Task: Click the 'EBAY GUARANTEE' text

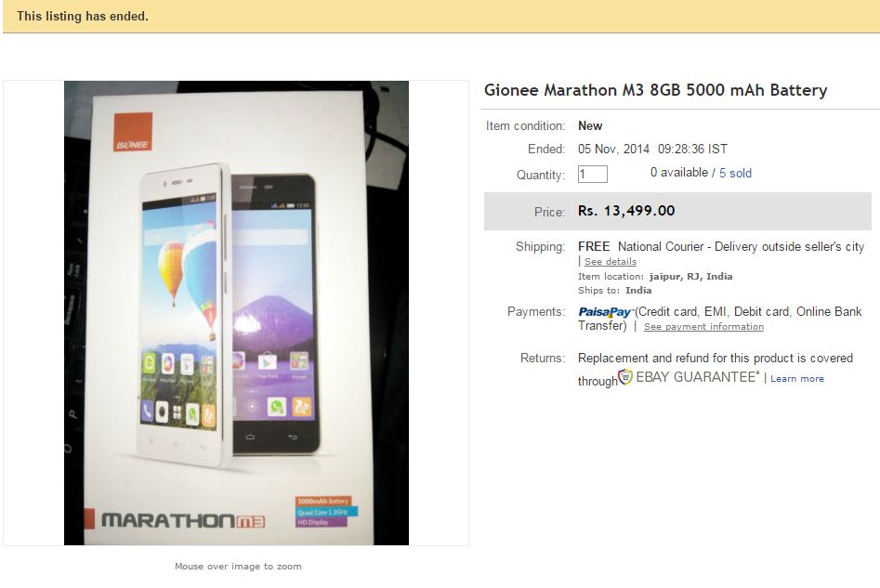Action: pos(698,377)
